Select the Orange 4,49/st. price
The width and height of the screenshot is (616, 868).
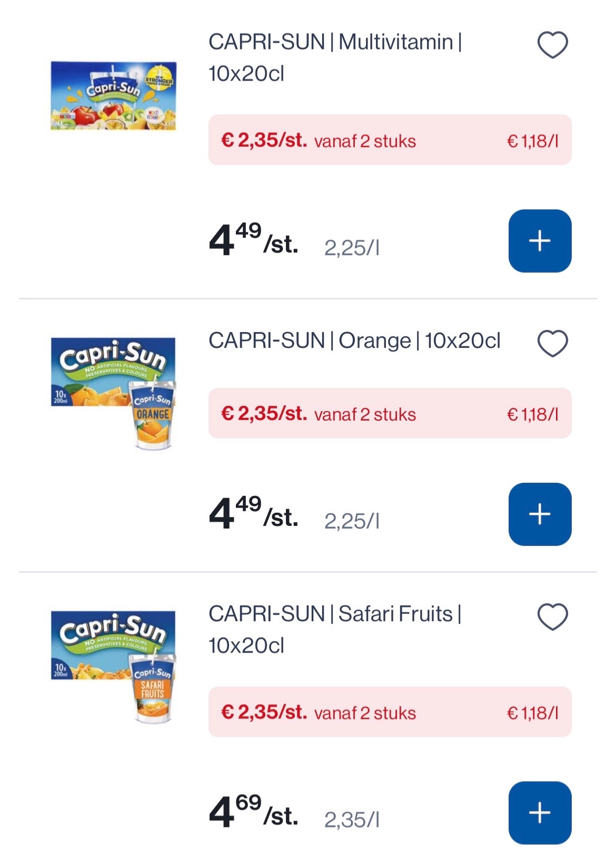pyautogui.click(x=254, y=513)
